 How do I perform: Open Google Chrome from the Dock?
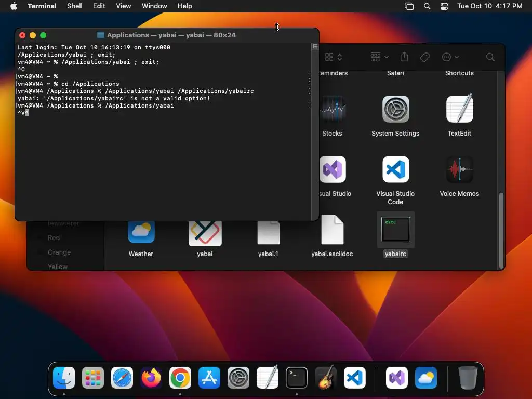[x=180, y=378]
